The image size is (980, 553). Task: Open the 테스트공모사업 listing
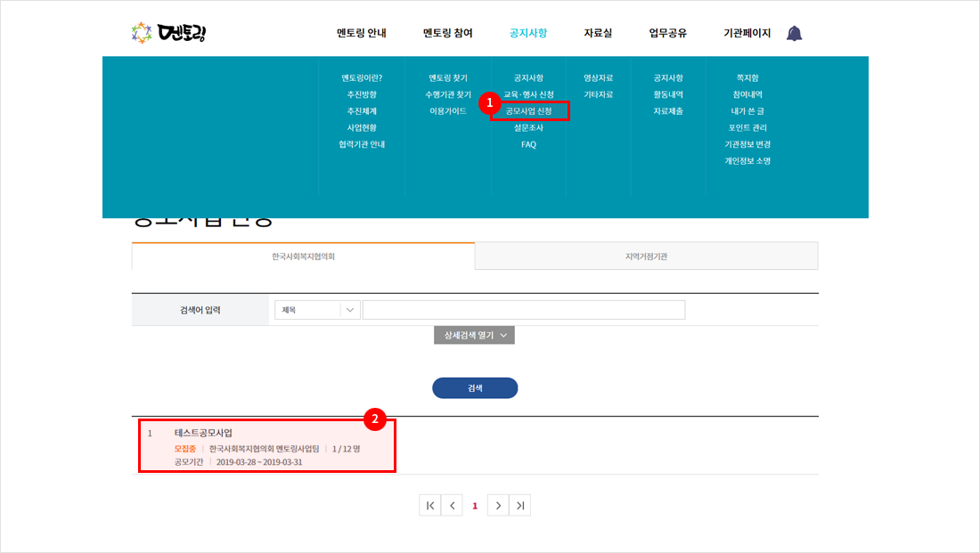point(203,433)
